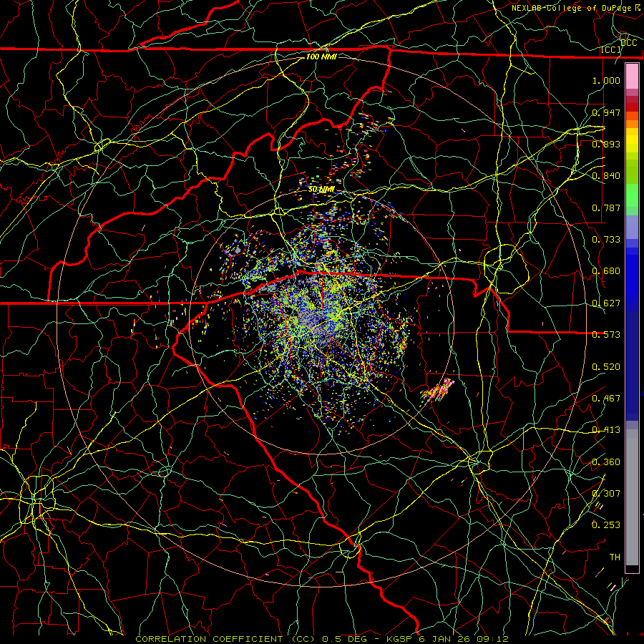The height and width of the screenshot is (644, 644).
Task: Click the 0.680 legend value
Action: 606,271
